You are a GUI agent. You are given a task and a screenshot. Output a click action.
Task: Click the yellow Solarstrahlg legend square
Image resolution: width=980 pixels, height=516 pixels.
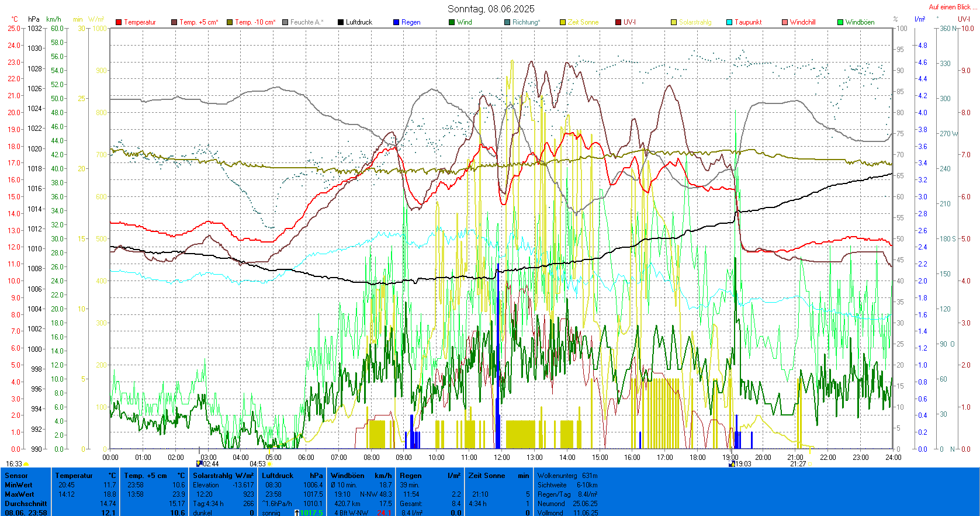[674, 22]
